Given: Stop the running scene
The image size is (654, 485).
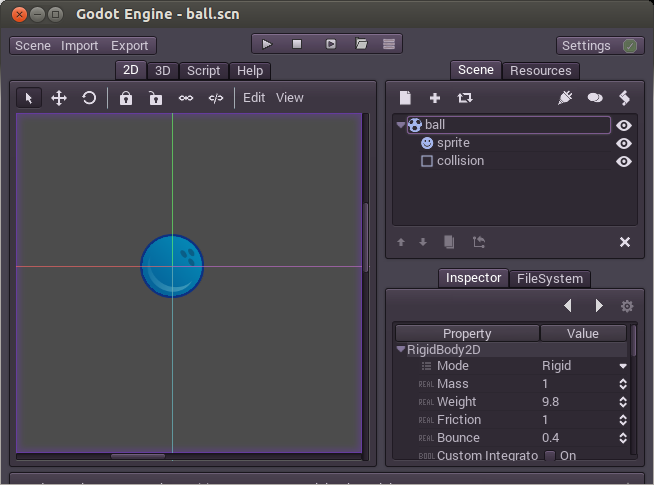Looking at the screenshot, I should (297, 44).
